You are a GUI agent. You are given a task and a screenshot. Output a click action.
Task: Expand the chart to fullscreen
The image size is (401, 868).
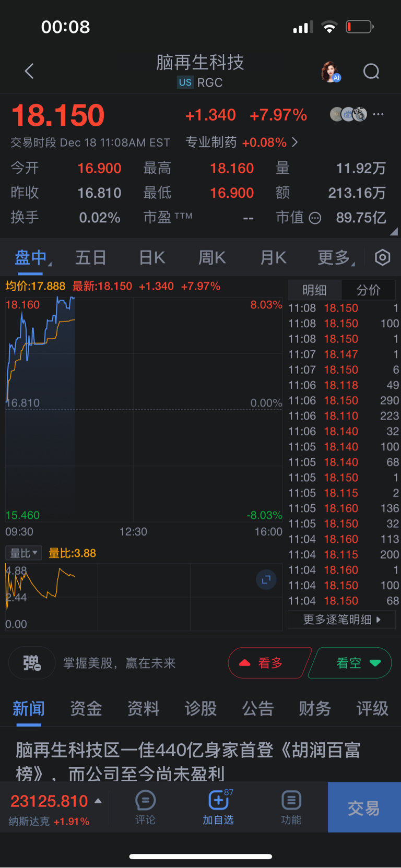tap(266, 579)
